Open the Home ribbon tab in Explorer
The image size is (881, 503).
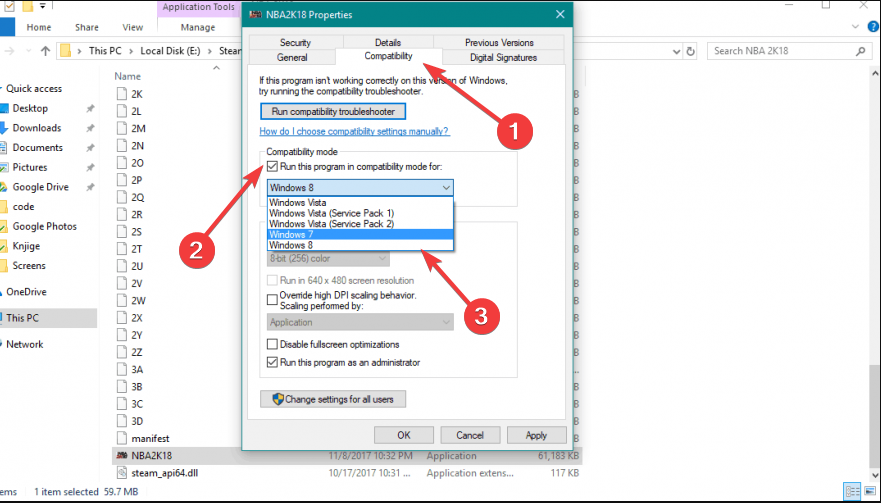[x=39, y=27]
